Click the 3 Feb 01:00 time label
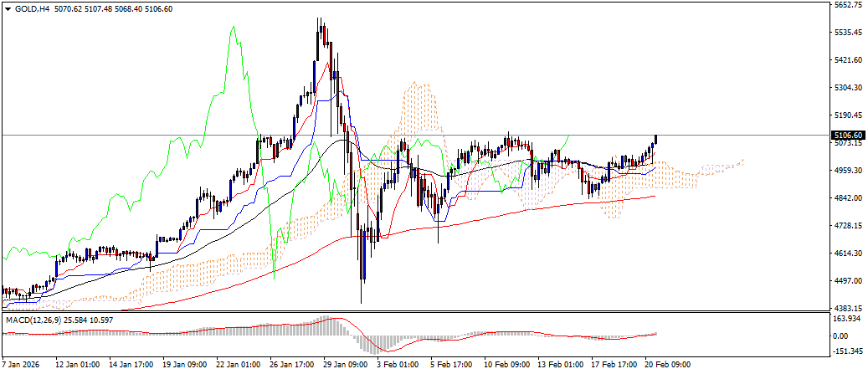Viewport: 868px width, 374px height. pos(398,365)
